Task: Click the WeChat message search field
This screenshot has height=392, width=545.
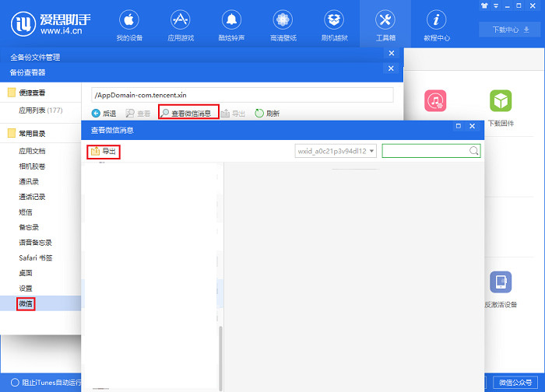Action: (425, 151)
